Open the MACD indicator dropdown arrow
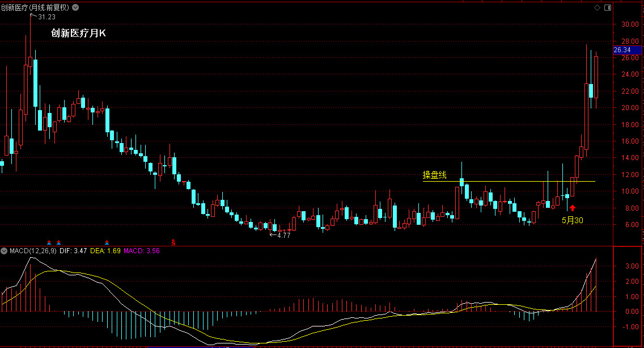 coord(4,250)
